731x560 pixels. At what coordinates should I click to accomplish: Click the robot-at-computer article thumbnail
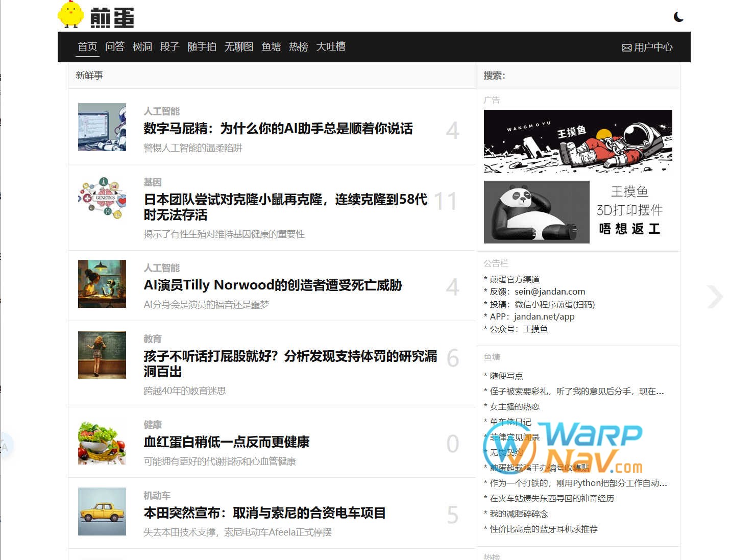click(x=102, y=127)
